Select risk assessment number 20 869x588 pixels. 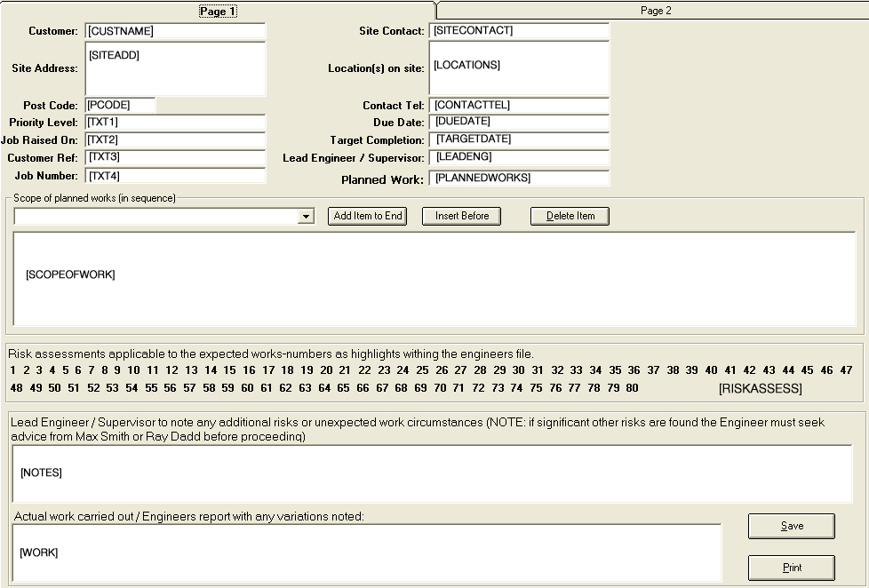point(326,370)
